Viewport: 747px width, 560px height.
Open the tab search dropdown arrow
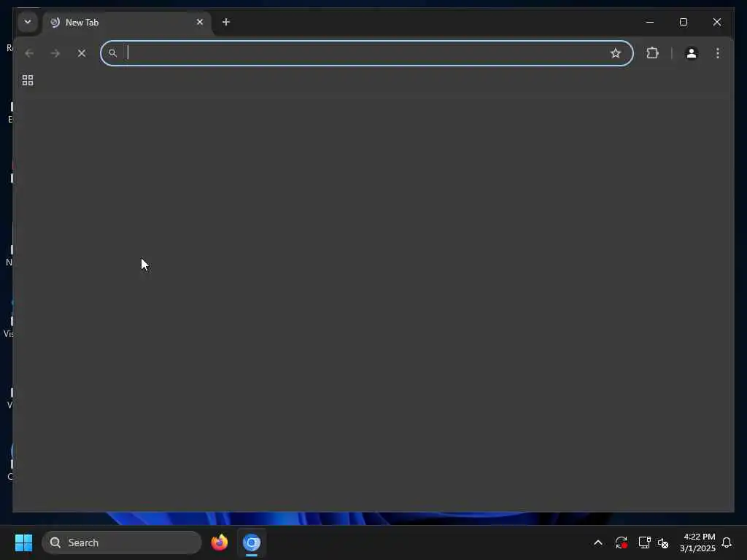[28, 22]
